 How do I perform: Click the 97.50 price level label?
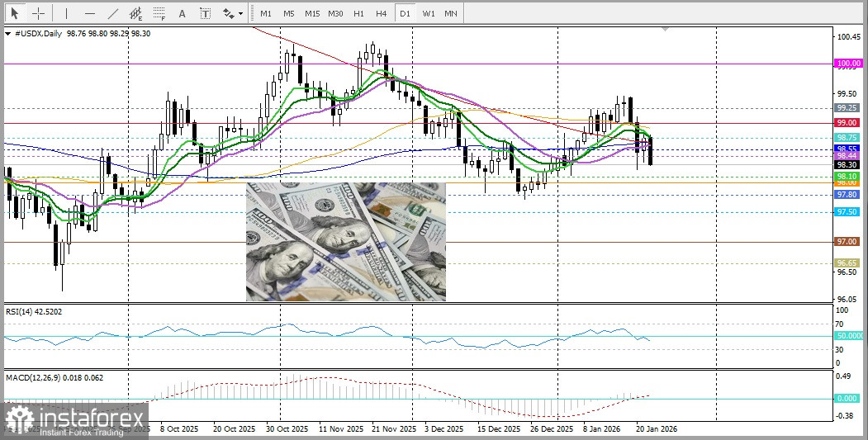pyautogui.click(x=847, y=212)
